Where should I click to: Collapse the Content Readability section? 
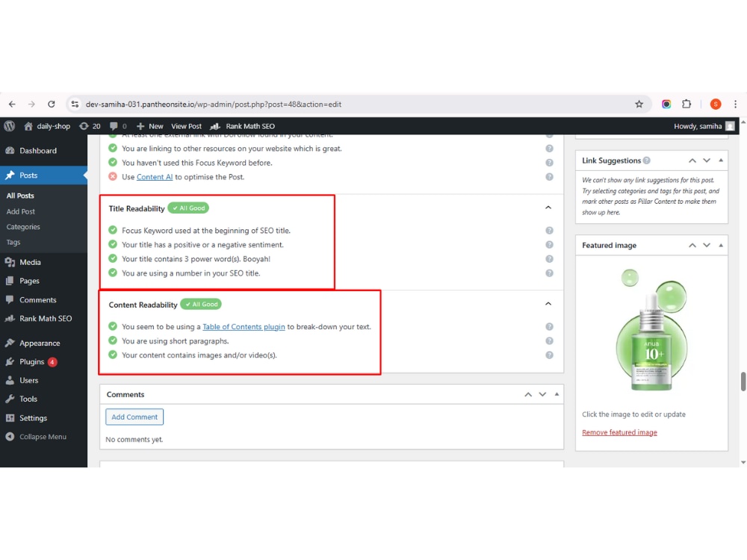(x=548, y=304)
